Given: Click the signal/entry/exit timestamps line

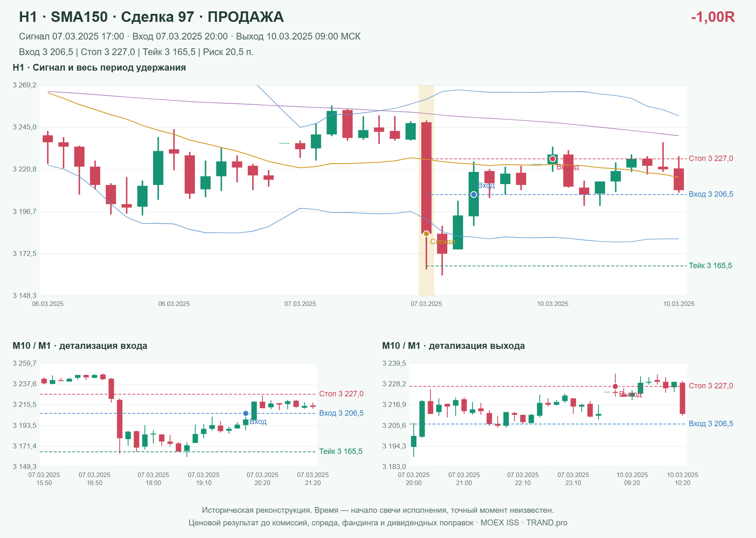Looking at the screenshot, I should (189, 37).
